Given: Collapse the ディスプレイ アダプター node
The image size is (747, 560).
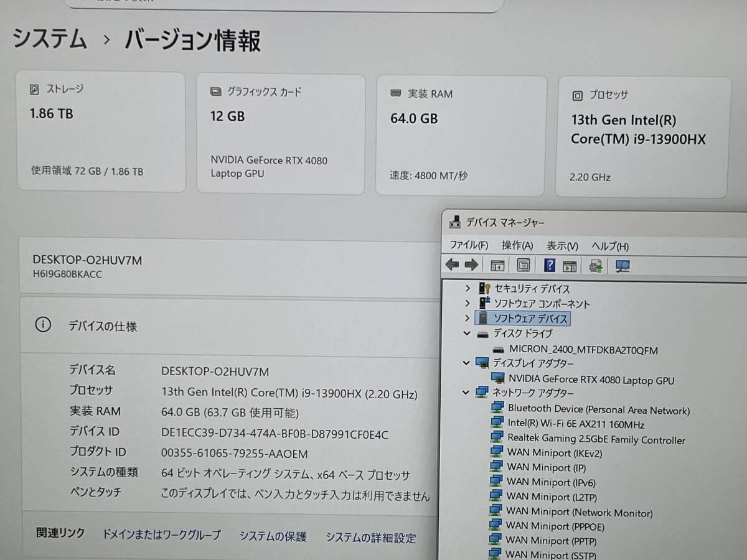Looking at the screenshot, I should click(466, 363).
